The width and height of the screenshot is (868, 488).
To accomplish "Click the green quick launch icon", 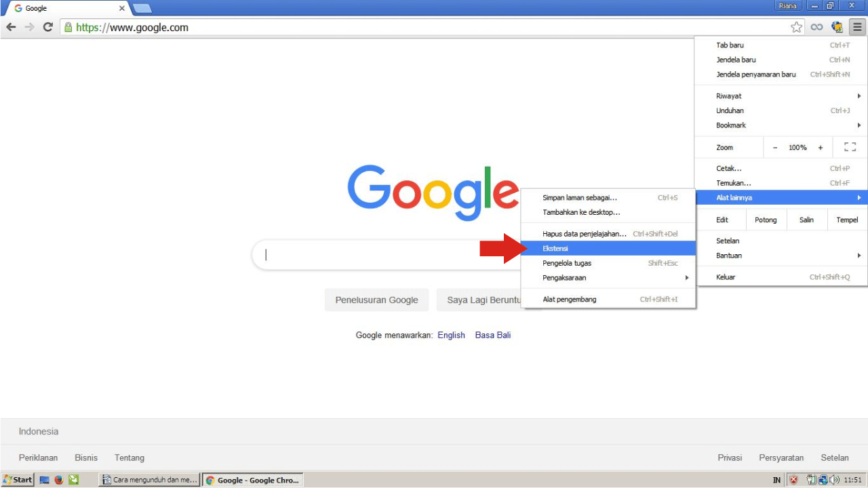I will 74,480.
